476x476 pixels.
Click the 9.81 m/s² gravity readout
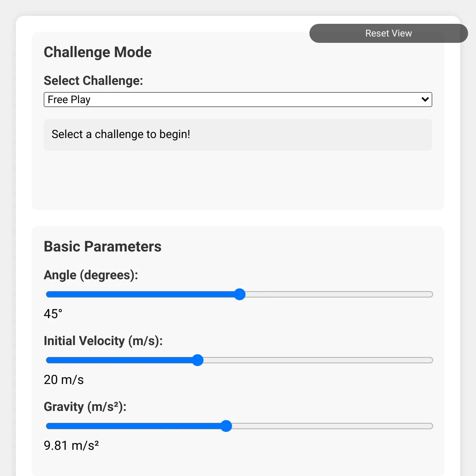[71, 445]
